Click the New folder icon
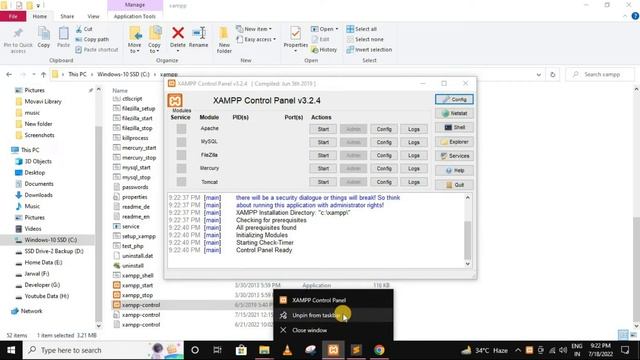Image resolution: width=640 pixels, height=360 pixels. (224, 33)
